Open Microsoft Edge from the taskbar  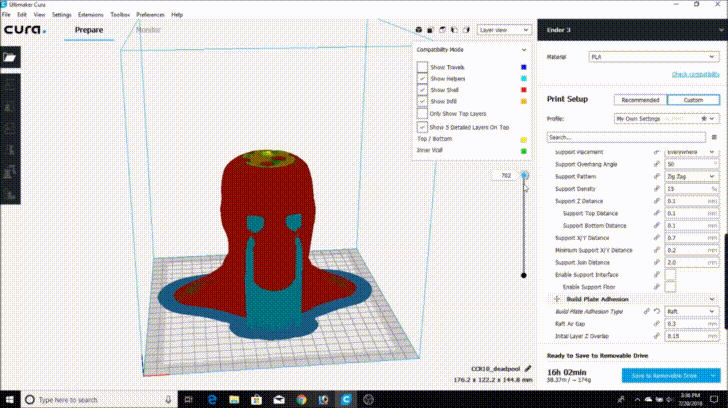click(212, 399)
